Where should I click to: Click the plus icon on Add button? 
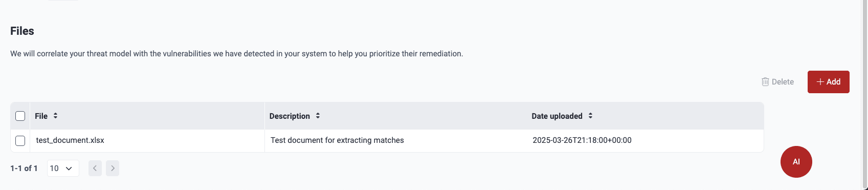pos(820,82)
